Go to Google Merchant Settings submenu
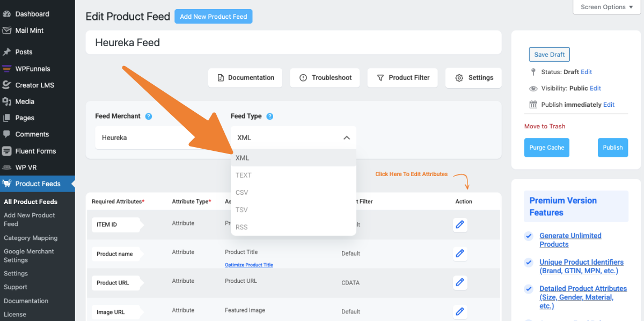644x321 pixels. click(29, 256)
